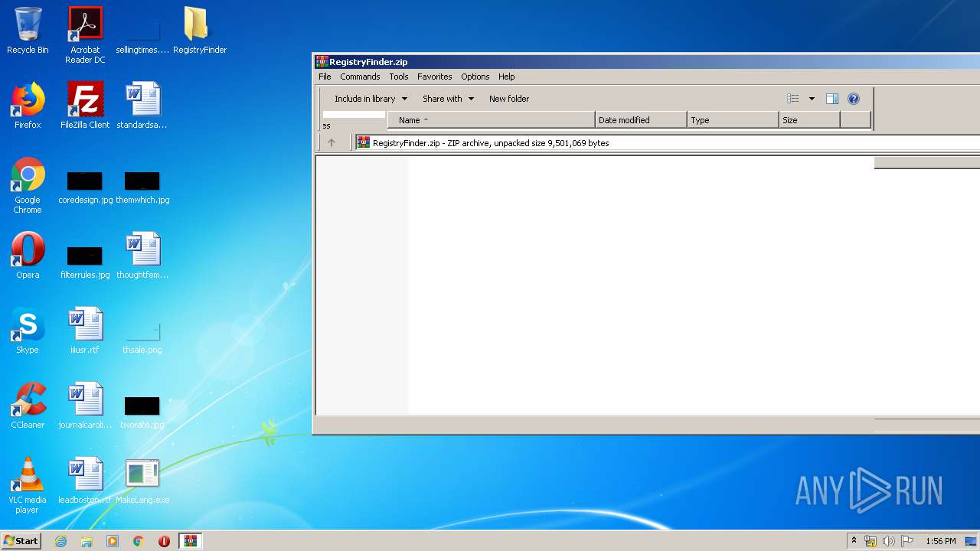
Task: Open Opera from the taskbar
Action: (164, 541)
